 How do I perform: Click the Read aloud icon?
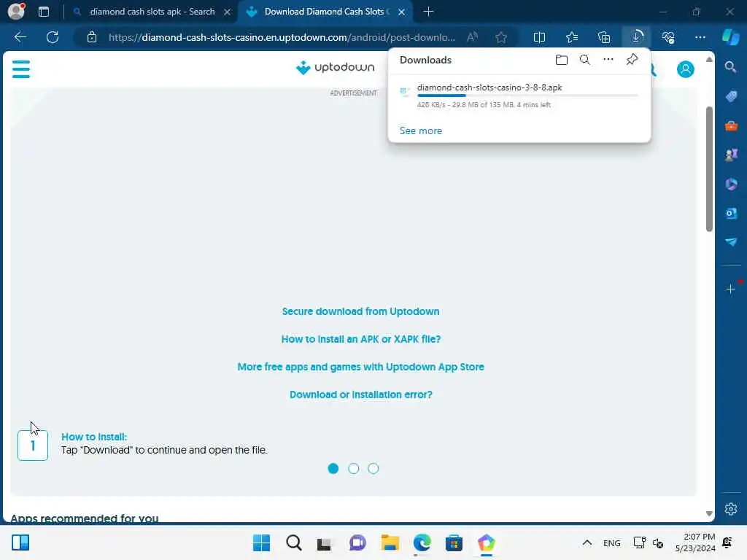[472, 37]
